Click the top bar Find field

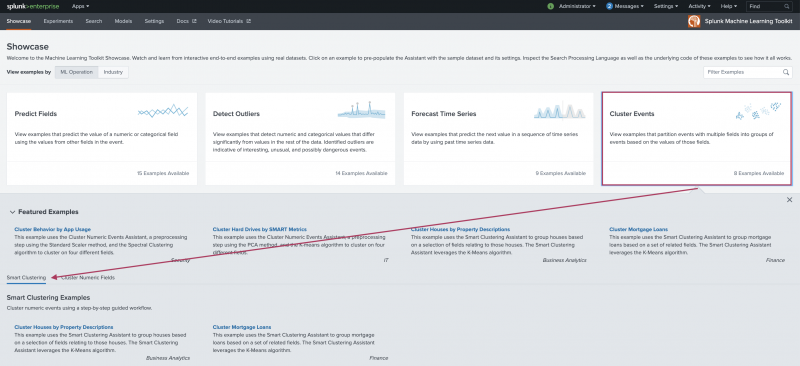(769, 6)
